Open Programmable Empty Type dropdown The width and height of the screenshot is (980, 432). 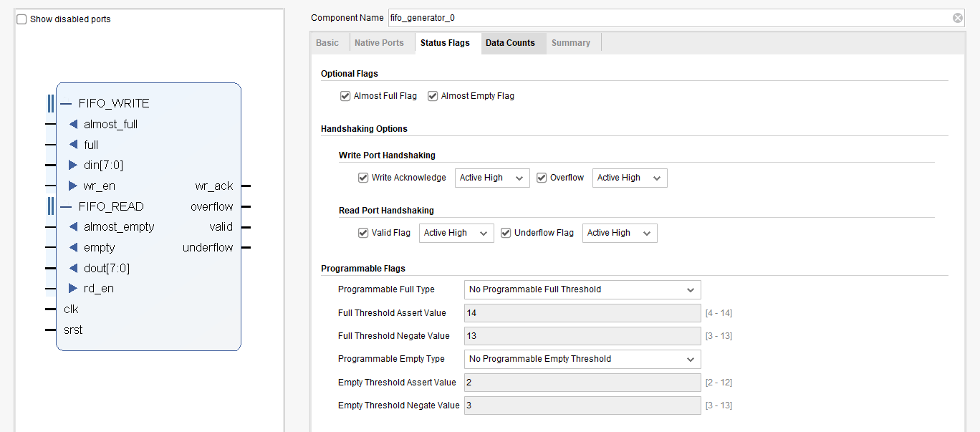[582, 359]
